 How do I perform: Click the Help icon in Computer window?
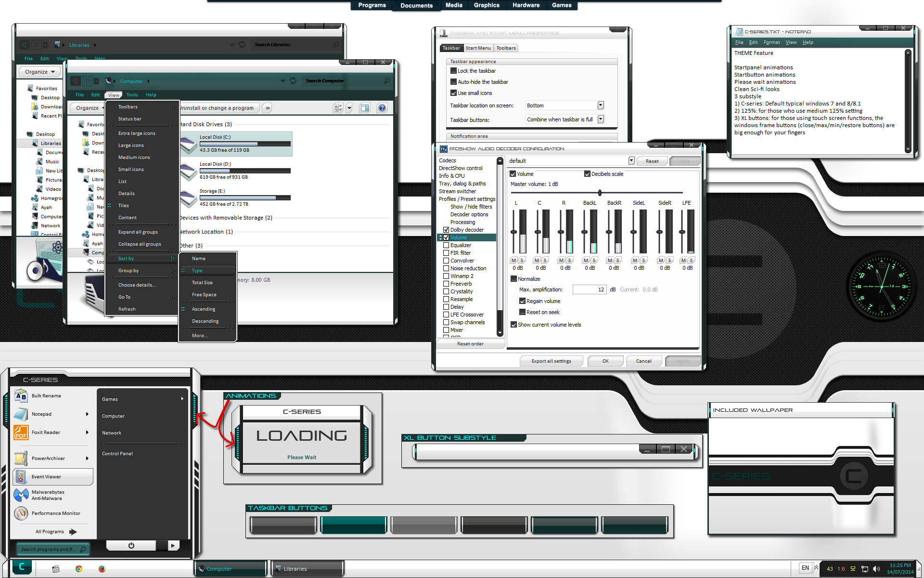pos(382,108)
